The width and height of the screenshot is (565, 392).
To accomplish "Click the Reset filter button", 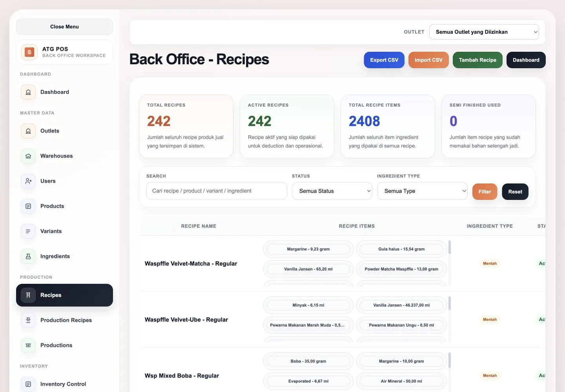I will coord(515,192).
